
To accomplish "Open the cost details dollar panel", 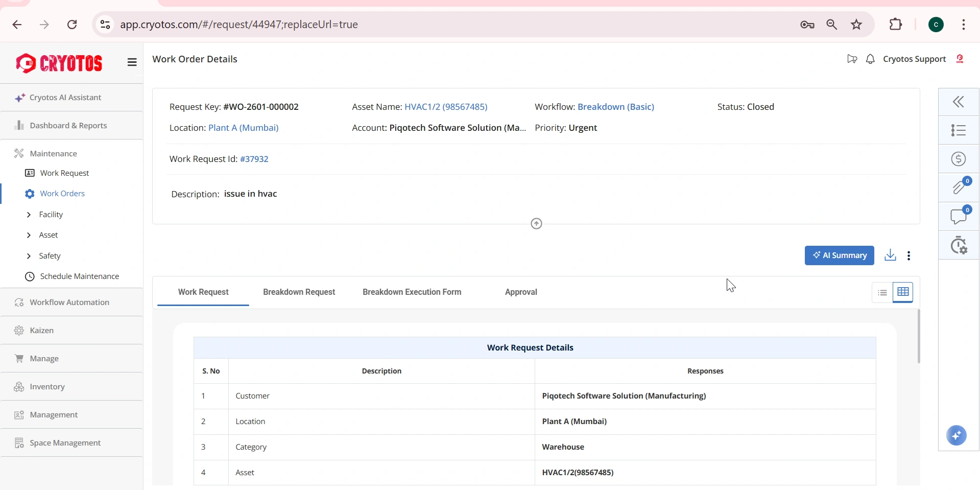I will [959, 159].
